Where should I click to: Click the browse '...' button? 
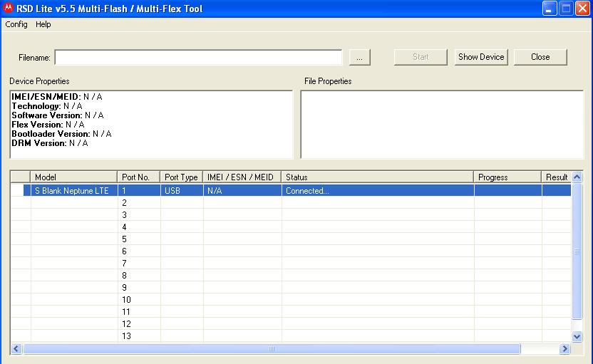360,58
